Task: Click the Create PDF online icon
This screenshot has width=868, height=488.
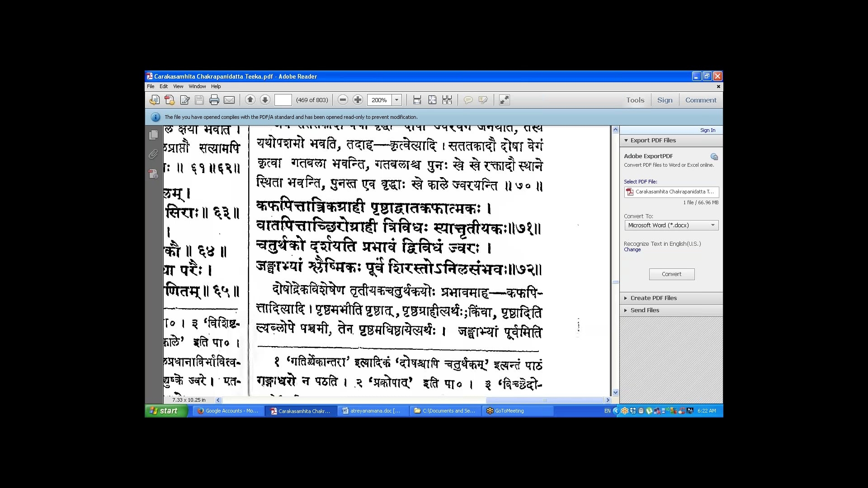Action: tap(170, 100)
